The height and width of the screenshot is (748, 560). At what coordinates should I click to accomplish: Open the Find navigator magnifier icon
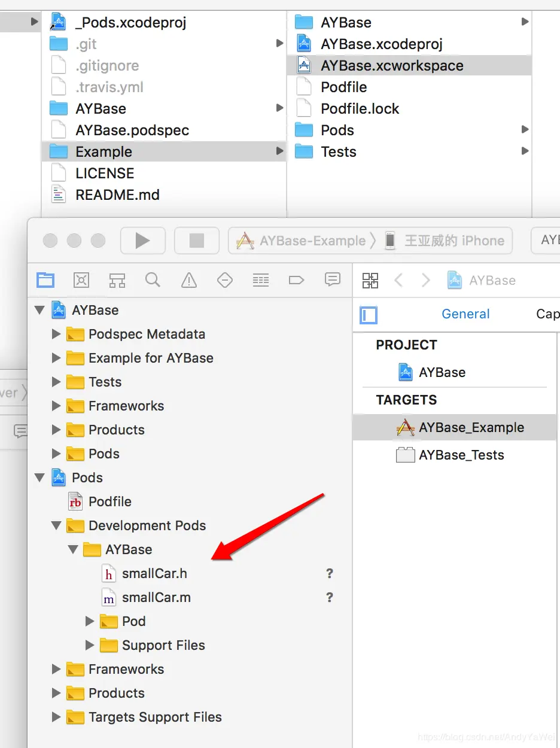click(153, 279)
